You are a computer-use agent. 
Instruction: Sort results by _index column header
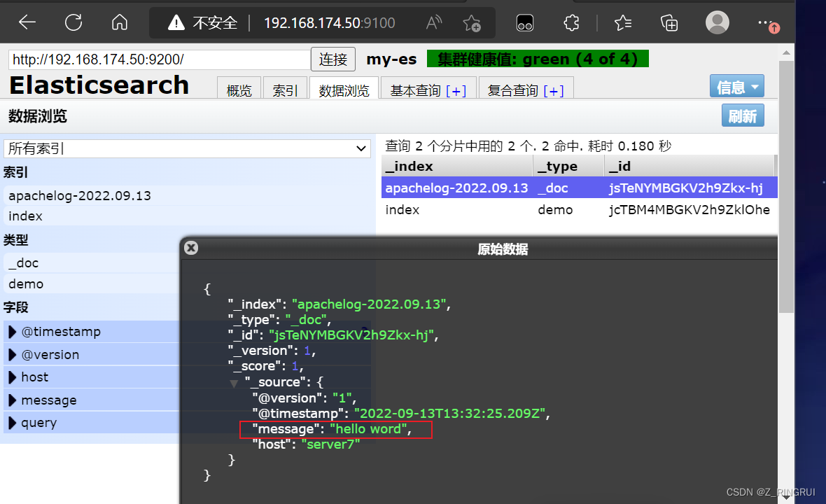(x=456, y=167)
